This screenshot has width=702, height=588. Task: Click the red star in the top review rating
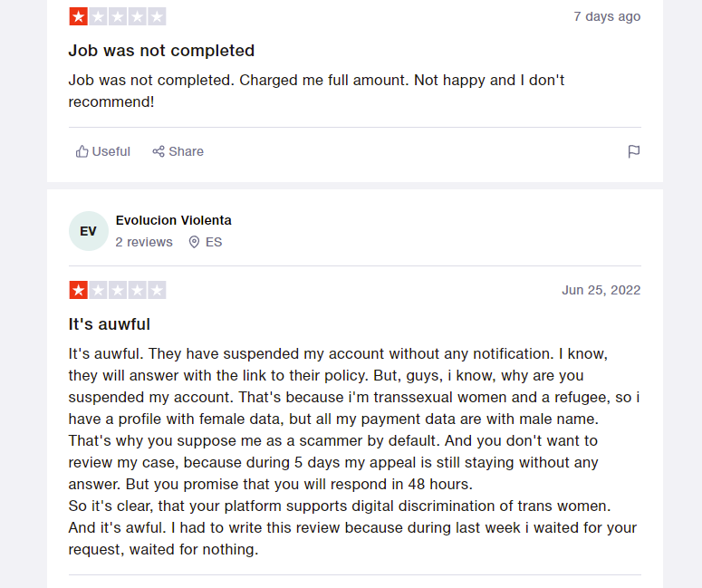point(78,16)
